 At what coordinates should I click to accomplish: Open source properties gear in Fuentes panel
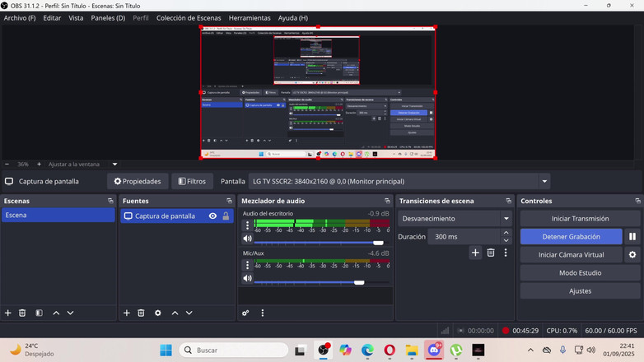[158, 313]
